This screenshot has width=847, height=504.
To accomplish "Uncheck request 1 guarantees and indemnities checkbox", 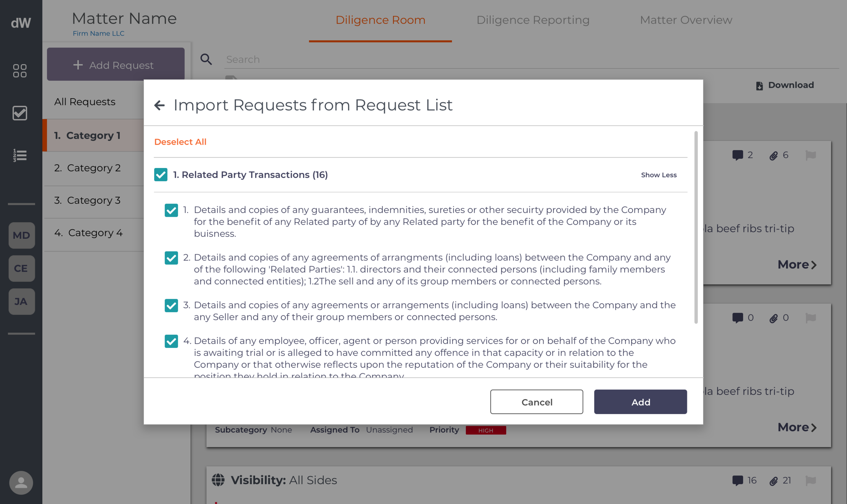I will tap(171, 210).
